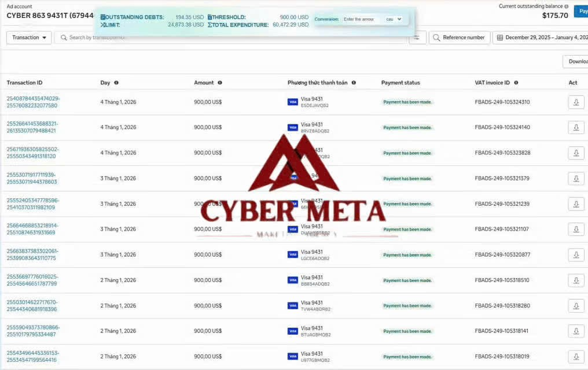Click the Transaction ID column header

[24, 83]
